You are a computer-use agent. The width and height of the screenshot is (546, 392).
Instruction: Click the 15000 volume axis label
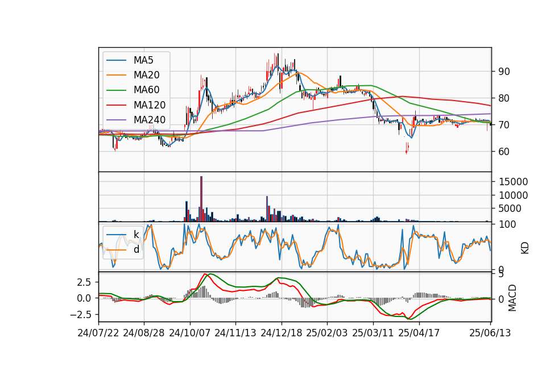[513, 182]
